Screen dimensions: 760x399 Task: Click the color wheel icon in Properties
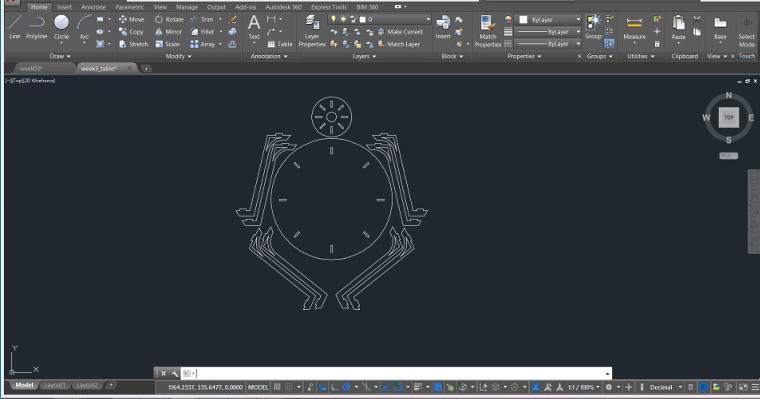click(x=508, y=19)
